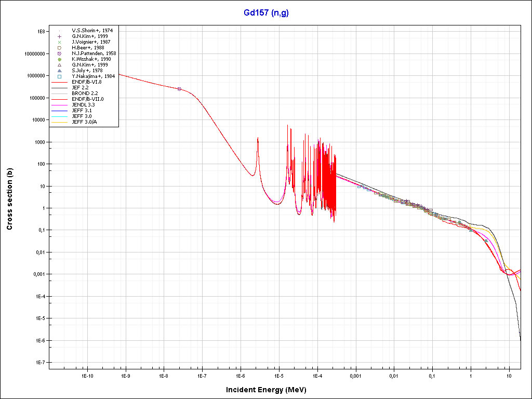This screenshot has width=532, height=399.
Task: Click the 1E-6 tick label on x-axis
Action: pos(240,375)
